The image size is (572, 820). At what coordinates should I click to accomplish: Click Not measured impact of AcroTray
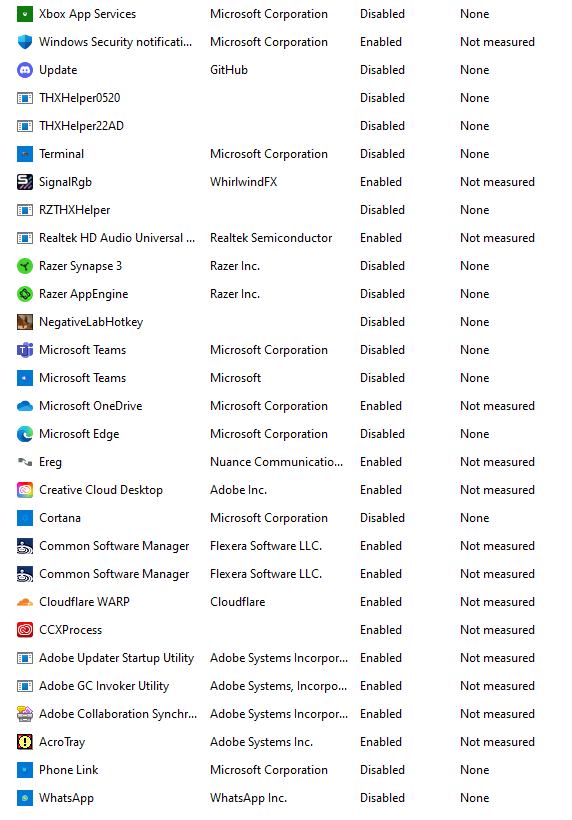[x=497, y=742]
